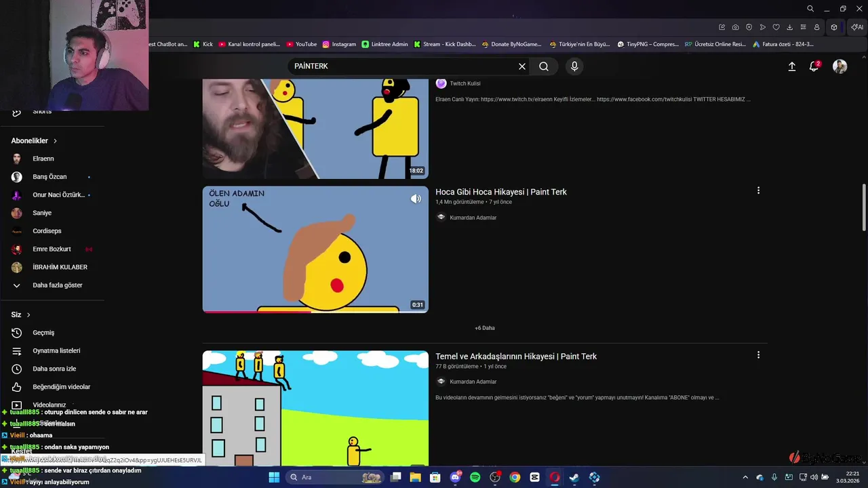Open Linktree Admin bookmark
The height and width of the screenshot is (488, 868).
tap(384, 44)
